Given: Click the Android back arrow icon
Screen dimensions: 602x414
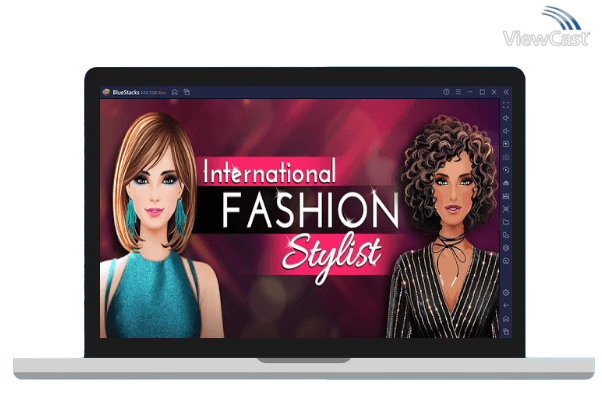Looking at the screenshot, I should point(506,306).
